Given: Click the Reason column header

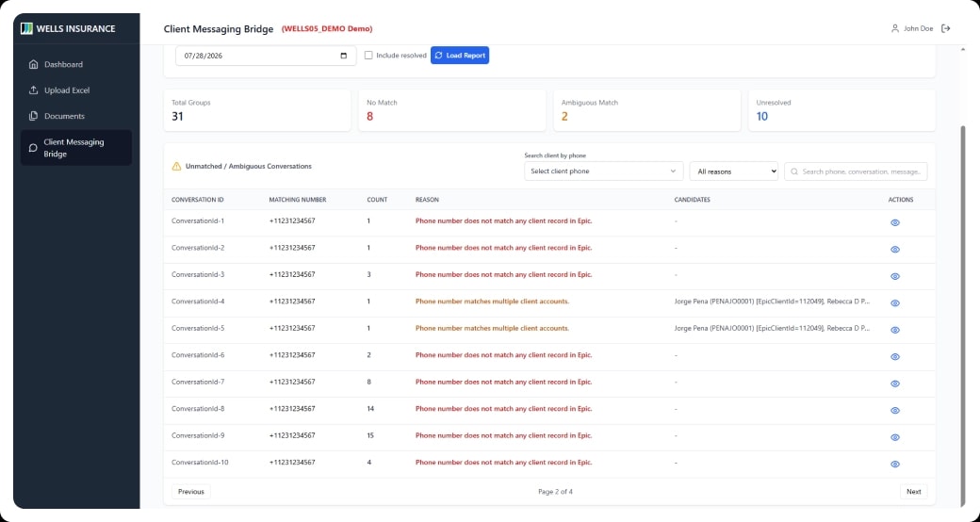Looking at the screenshot, I should click(x=427, y=200).
